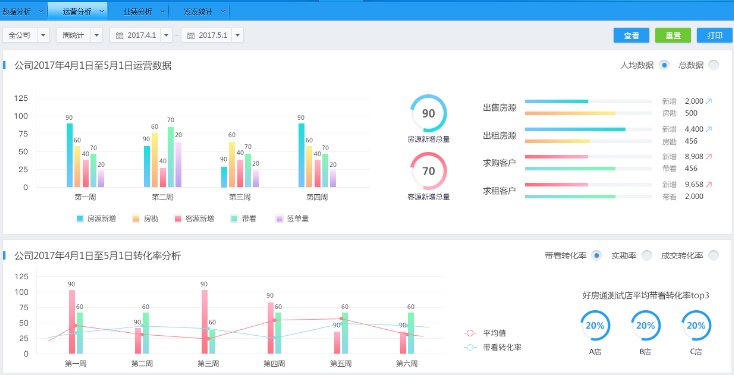This screenshot has width=734, height=375.
Task: Click the 出租房源 新增 blue progress bar
Action: (x=575, y=129)
